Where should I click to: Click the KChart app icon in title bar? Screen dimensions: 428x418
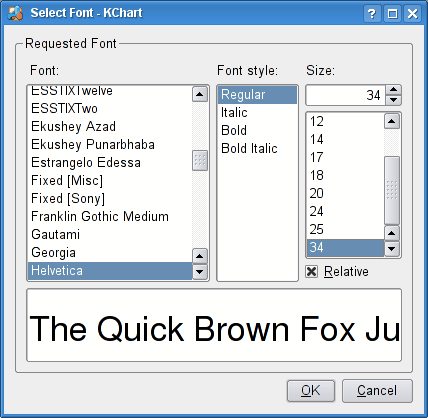coord(16,13)
